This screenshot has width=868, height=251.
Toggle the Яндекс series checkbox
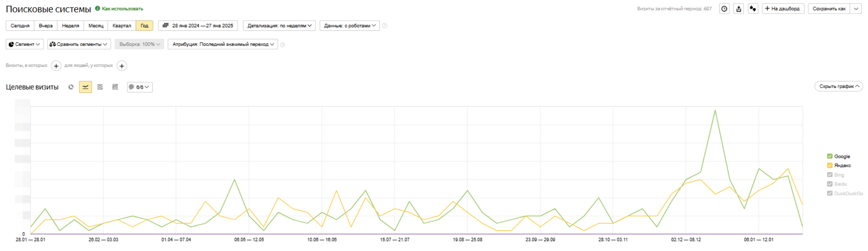point(830,165)
